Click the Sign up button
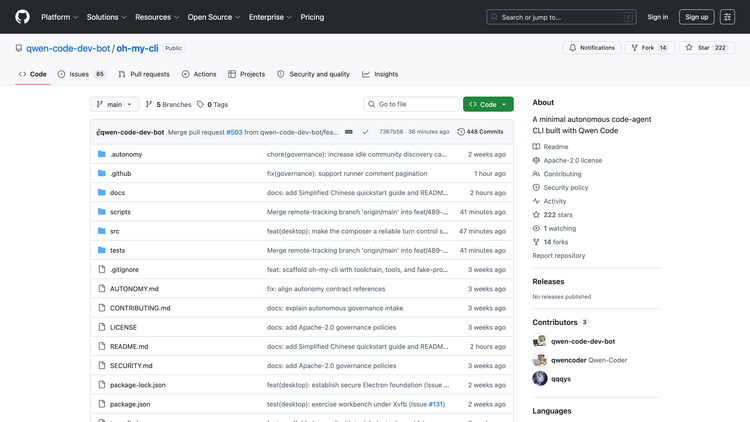Viewport: 750px width, 422px height. (696, 17)
